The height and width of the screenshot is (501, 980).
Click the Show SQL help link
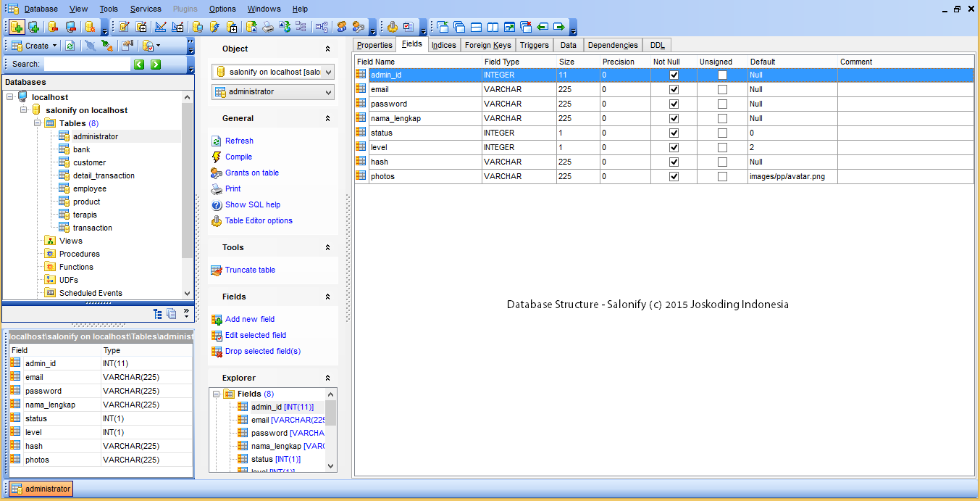[253, 204]
